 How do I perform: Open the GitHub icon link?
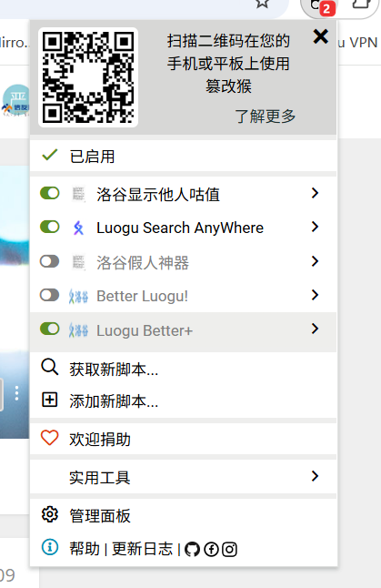[192, 550]
